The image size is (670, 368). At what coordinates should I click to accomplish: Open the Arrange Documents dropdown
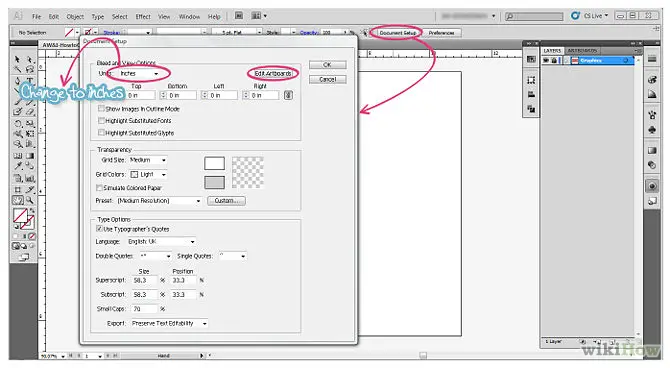click(x=259, y=16)
